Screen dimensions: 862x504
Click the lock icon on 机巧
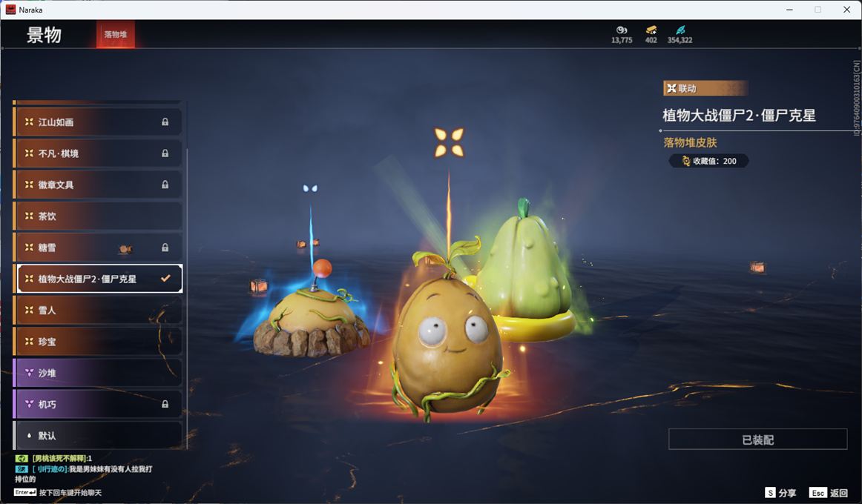click(x=165, y=404)
